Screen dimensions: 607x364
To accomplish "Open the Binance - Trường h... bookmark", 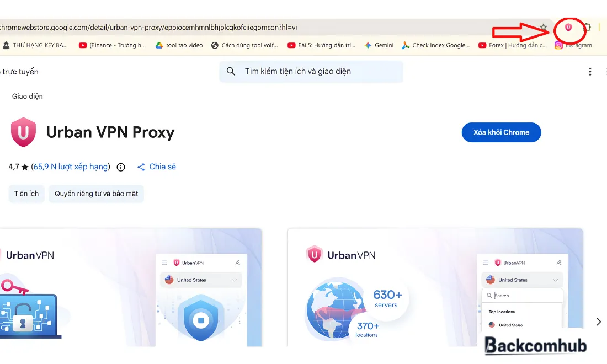I will click(112, 45).
